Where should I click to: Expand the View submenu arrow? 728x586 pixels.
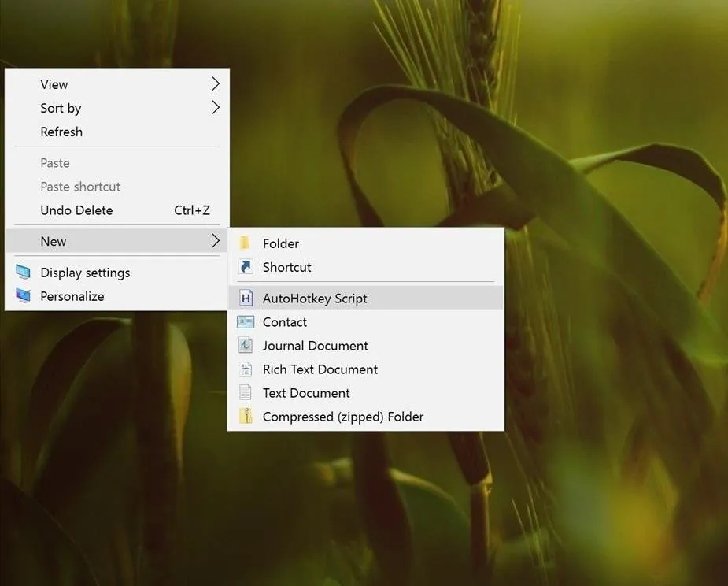pyautogui.click(x=216, y=84)
